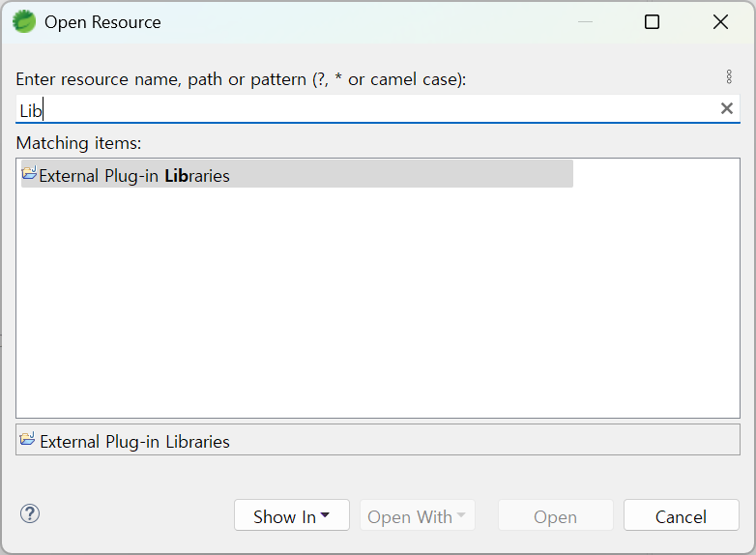Click the greyed-out minimize icon in title bar

coord(585,21)
